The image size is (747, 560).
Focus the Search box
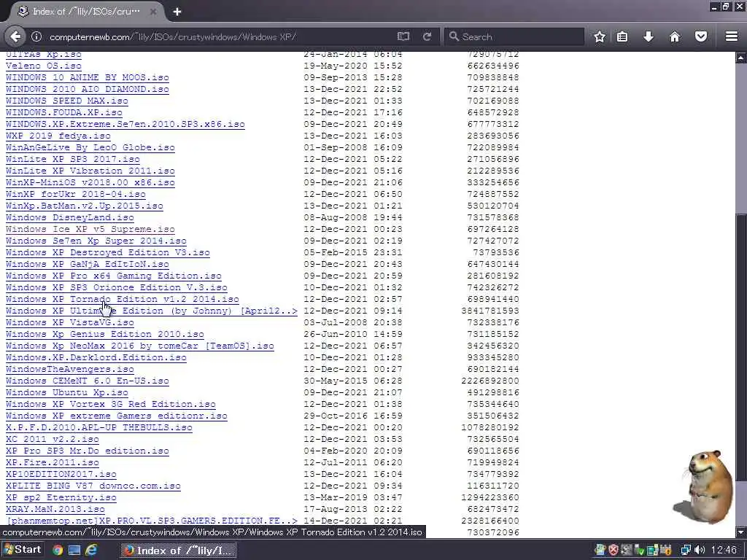(514, 36)
